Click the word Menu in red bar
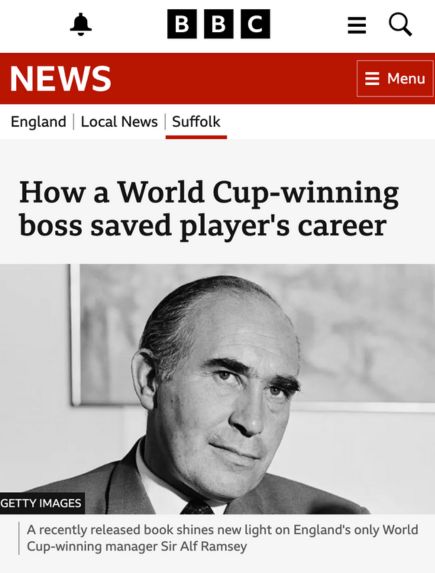Image resolution: width=435 pixels, height=573 pixels. coord(406,79)
